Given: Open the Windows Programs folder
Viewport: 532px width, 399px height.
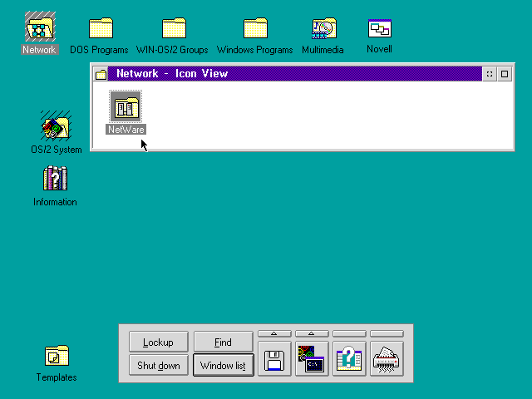Looking at the screenshot, I should pyautogui.click(x=255, y=27).
